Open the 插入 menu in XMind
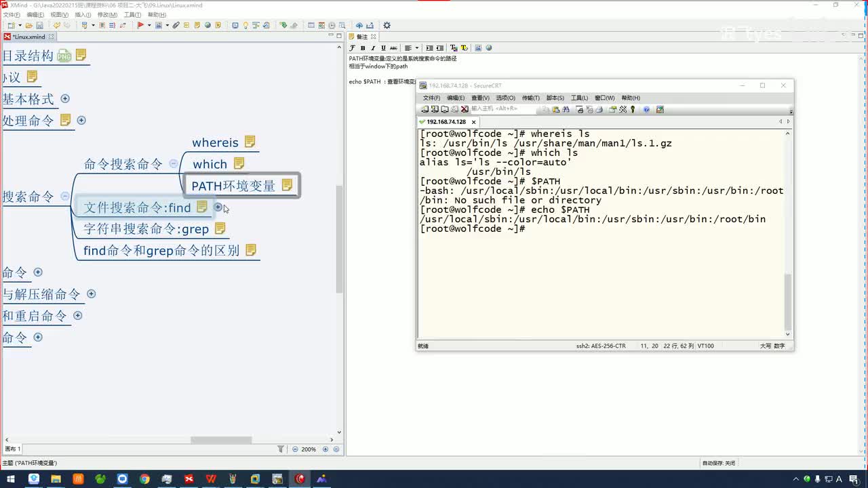This screenshot has width=868, height=488. click(82, 15)
